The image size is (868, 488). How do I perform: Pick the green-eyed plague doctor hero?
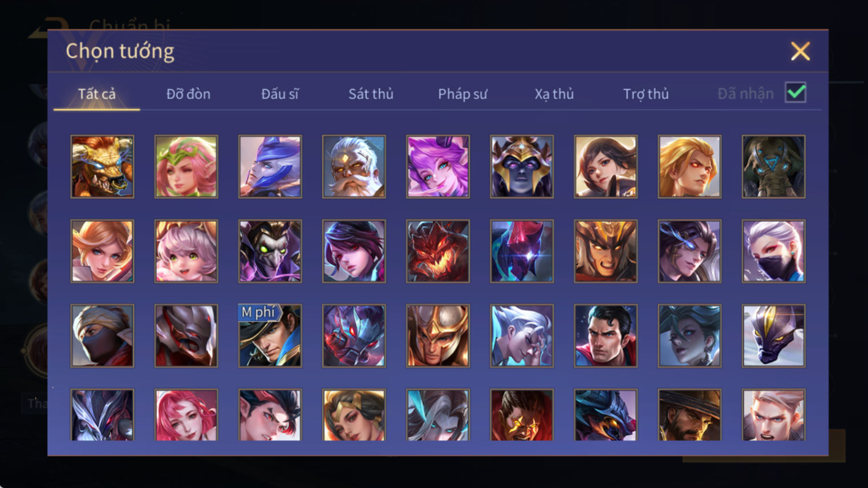[x=270, y=251]
